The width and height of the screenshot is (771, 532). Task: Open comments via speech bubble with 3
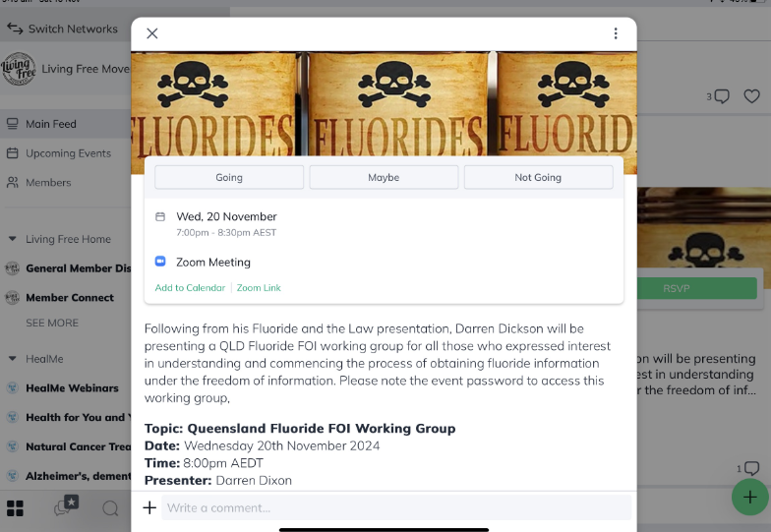click(x=718, y=96)
